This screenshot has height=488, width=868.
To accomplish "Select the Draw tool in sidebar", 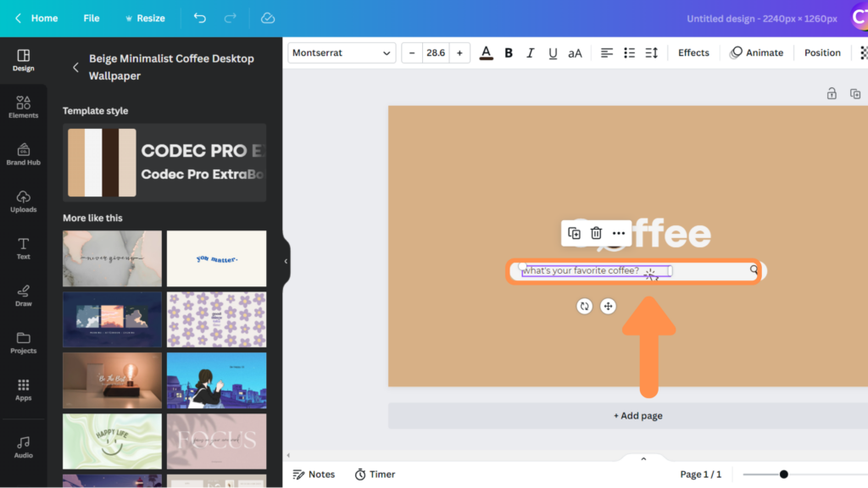I will point(23,296).
